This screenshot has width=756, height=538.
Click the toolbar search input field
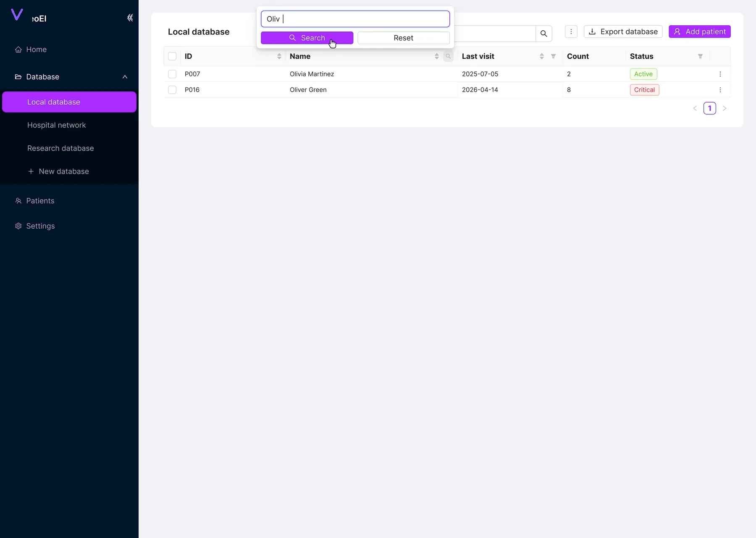[495, 34]
